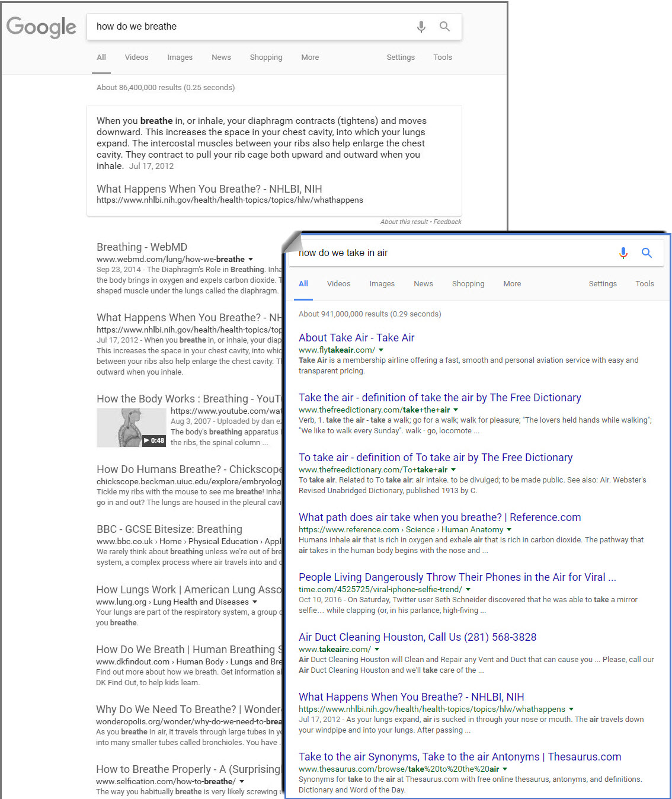672x799 pixels.
Task: Click the Feedback link under snippet
Action: tap(447, 222)
